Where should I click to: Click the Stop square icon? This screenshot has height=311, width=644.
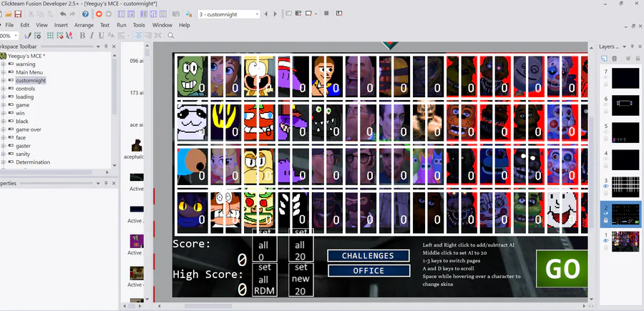tap(326, 14)
